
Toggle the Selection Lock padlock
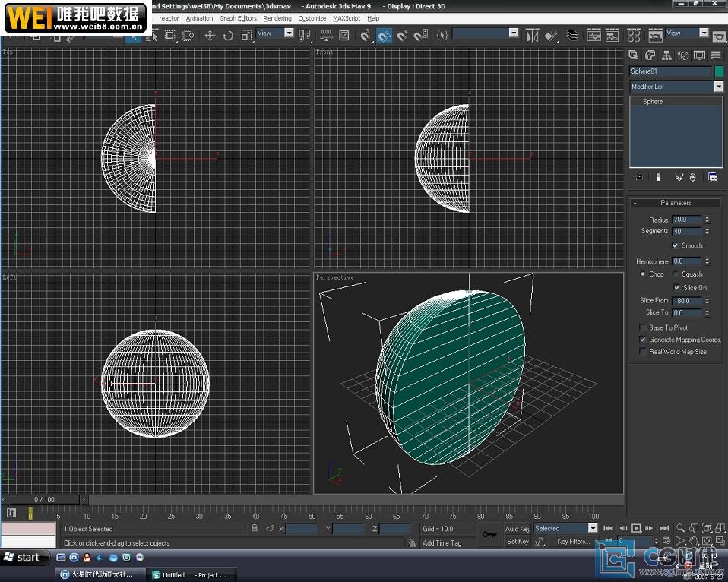pyautogui.click(x=255, y=528)
